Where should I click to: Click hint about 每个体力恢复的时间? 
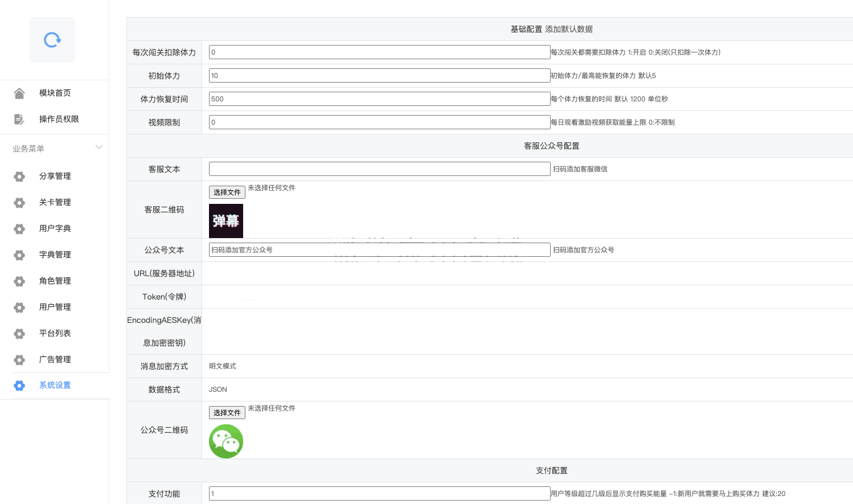[609, 99]
